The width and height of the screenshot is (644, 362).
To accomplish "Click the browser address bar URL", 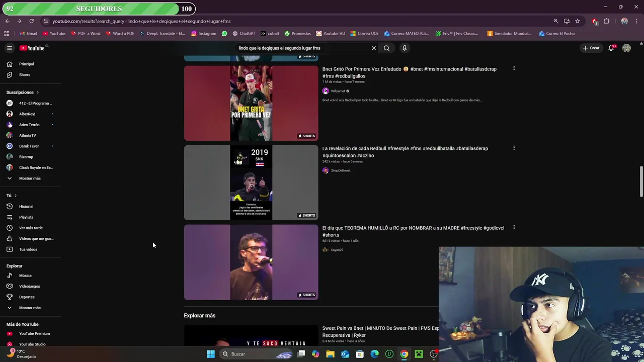I will tap(141, 21).
